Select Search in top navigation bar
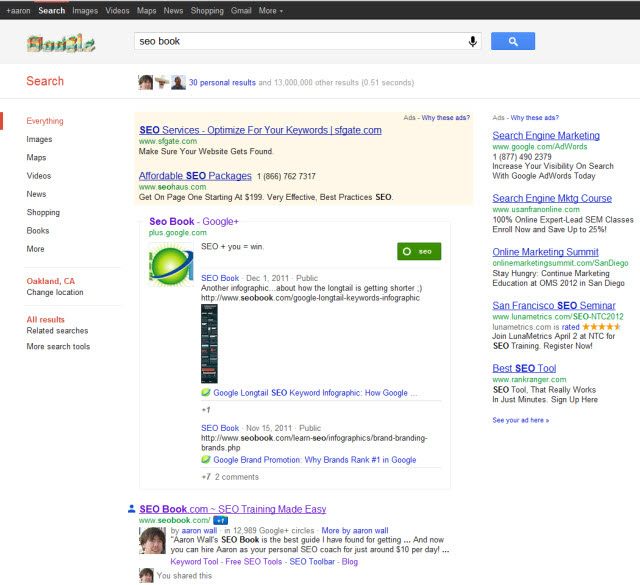The height and width of the screenshot is (585, 640). tap(52, 11)
